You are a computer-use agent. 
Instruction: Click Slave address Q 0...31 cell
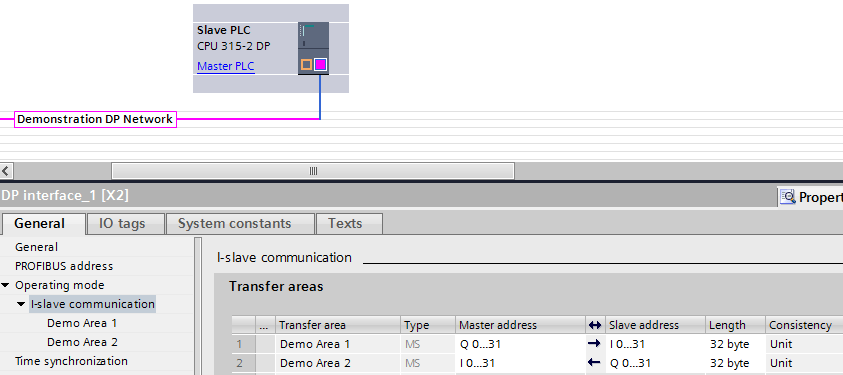(x=655, y=363)
